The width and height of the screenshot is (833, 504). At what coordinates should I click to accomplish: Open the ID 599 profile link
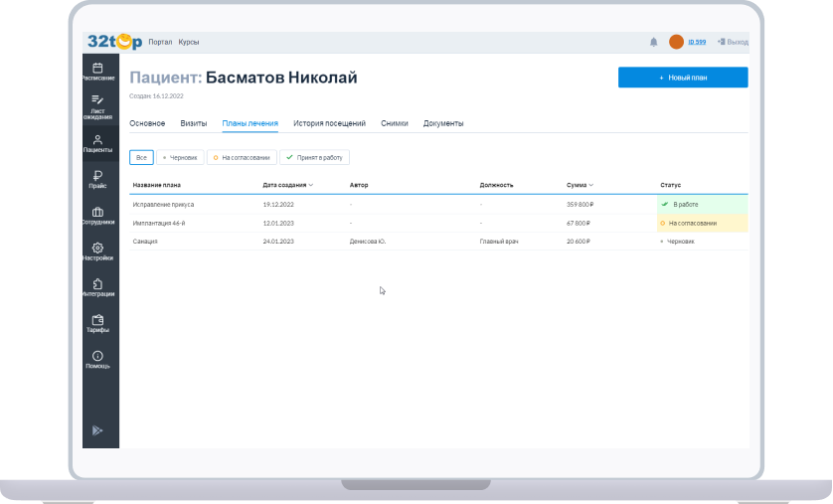point(697,42)
